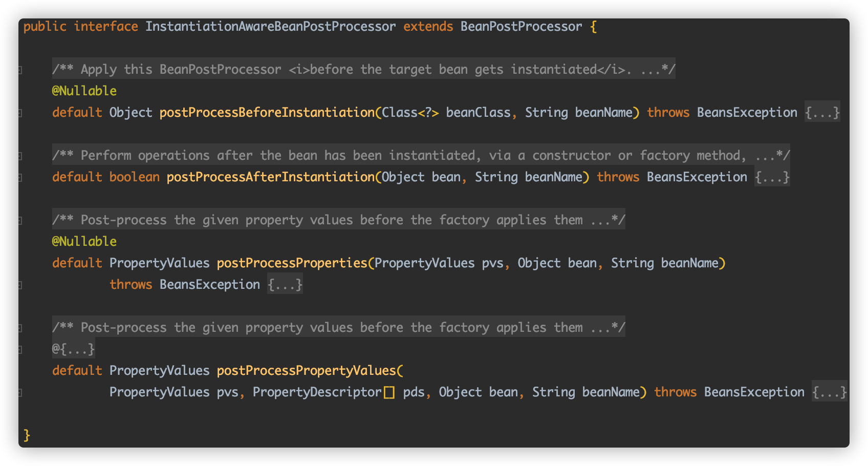This screenshot has height=466, width=868.
Task: Expand the collapsed {...} body of postProcessBeforeInstantiation
Action: 822,112
